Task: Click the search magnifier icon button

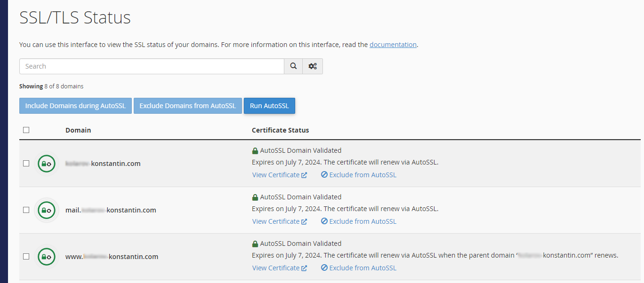Action: pos(293,66)
